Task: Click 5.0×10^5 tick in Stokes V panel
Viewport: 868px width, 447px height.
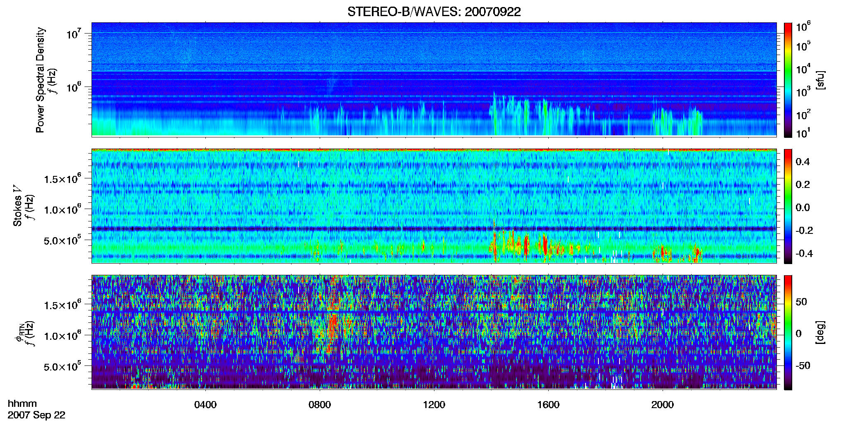Action: tap(62, 240)
